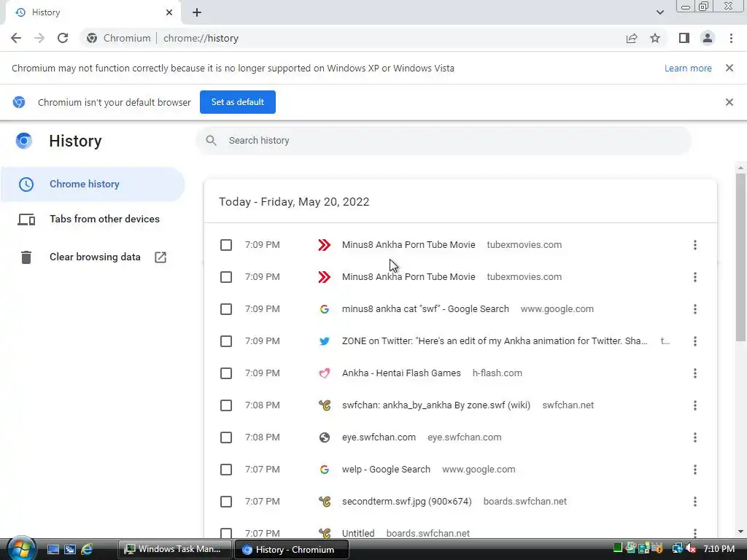Dismiss the unsupported Windows warning bar
Viewport: 747px width, 560px height.
coord(729,68)
